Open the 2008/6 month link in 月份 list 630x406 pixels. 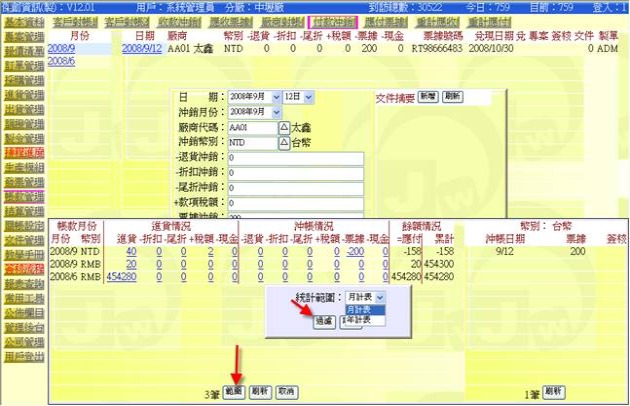pos(61,61)
